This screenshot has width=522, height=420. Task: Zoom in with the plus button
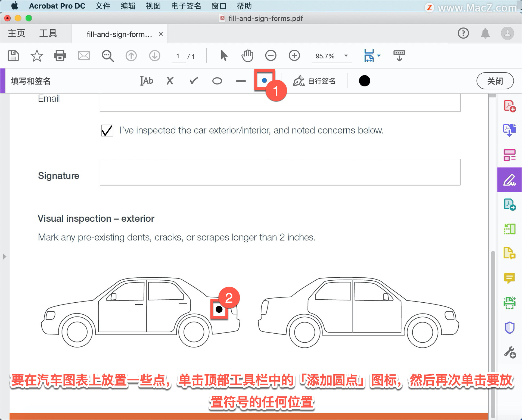tap(294, 56)
